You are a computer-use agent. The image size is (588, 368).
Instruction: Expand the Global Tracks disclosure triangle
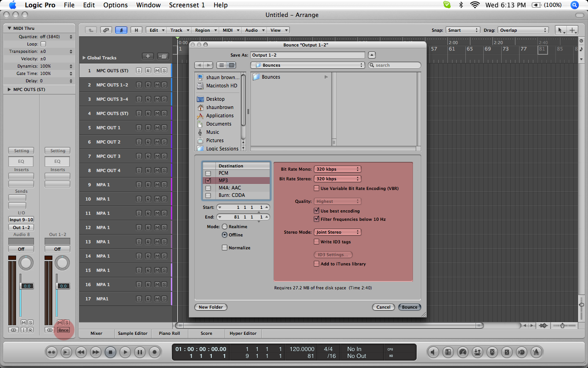(x=84, y=58)
